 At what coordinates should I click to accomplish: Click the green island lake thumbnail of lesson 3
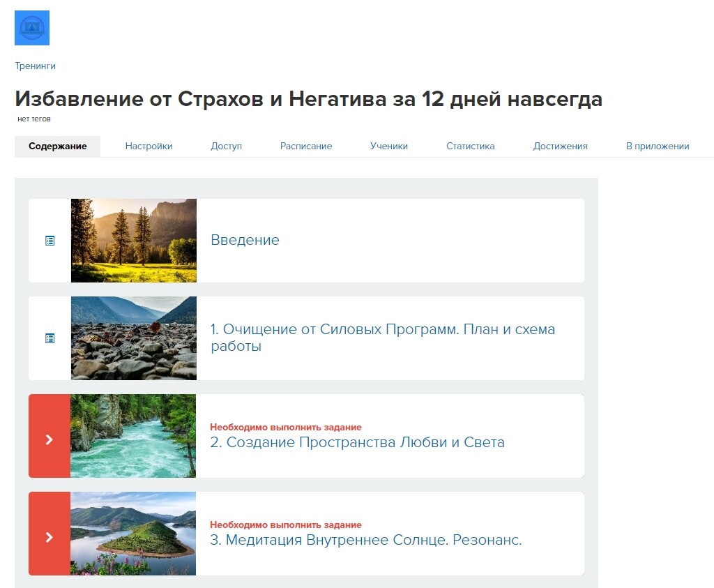tap(133, 534)
